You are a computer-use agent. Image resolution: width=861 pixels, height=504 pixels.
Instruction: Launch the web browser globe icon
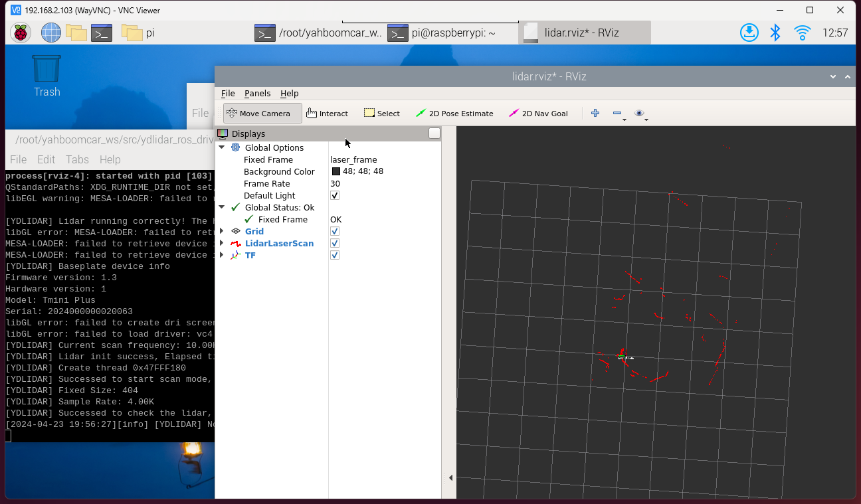pos(51,33)
